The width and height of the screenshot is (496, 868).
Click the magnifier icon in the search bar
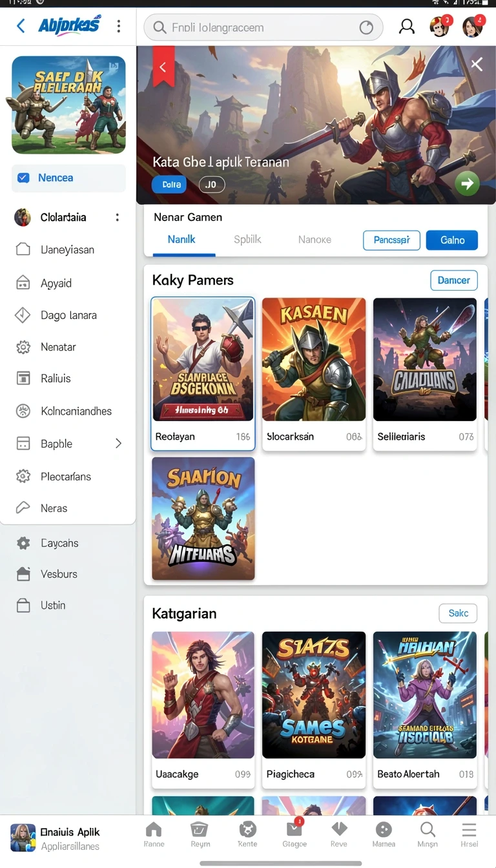click(x=159, y=28)
